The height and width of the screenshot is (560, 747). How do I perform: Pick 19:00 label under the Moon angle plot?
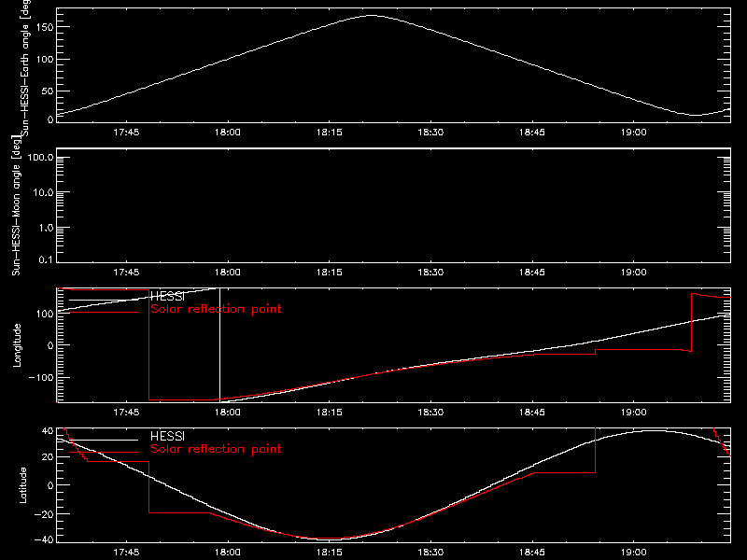(x=634, y=272)
